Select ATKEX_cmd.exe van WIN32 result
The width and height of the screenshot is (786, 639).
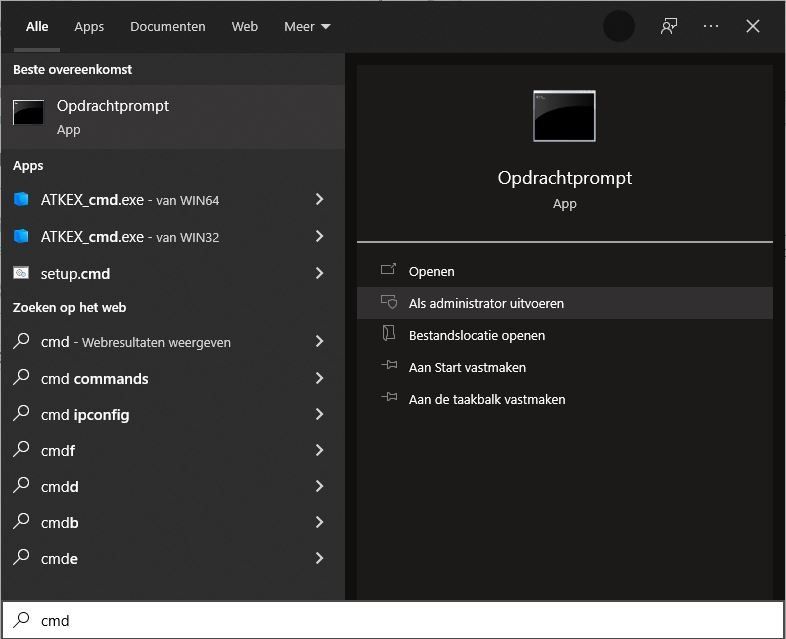pyautogui.click(x=173, y=236)
